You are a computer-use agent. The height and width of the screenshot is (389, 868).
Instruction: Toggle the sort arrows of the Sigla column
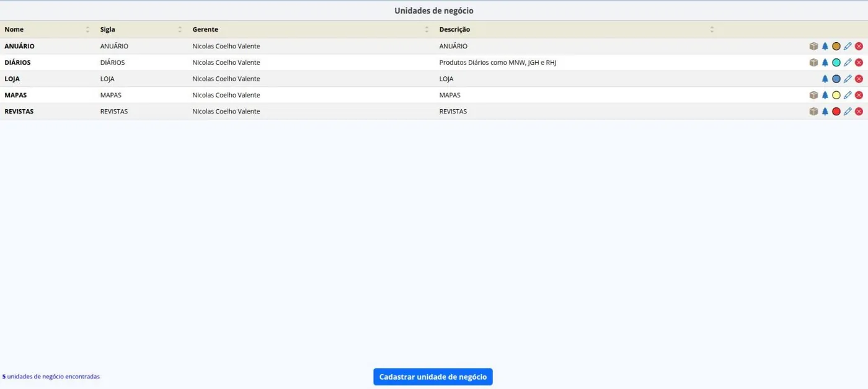tap(180, 29)
